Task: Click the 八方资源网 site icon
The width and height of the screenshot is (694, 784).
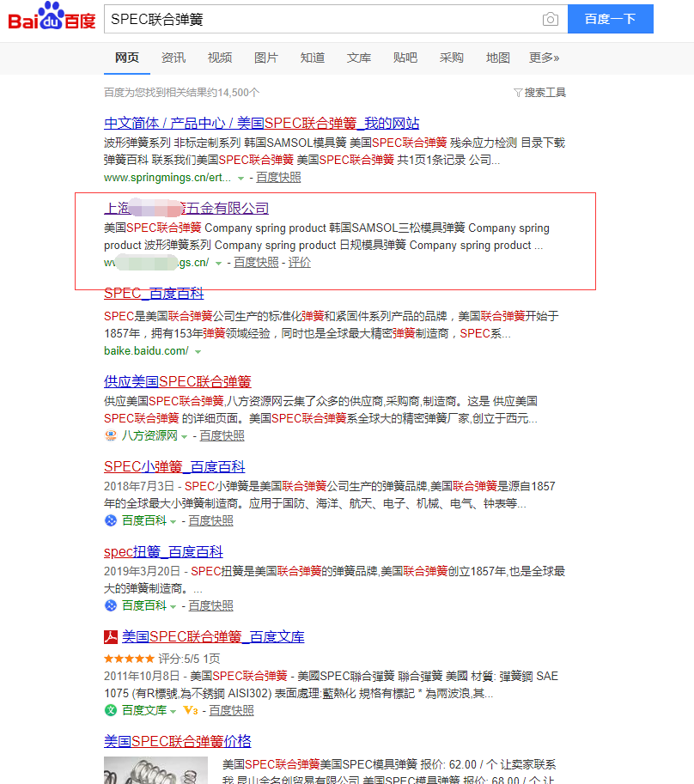Action: pos(111,435)
